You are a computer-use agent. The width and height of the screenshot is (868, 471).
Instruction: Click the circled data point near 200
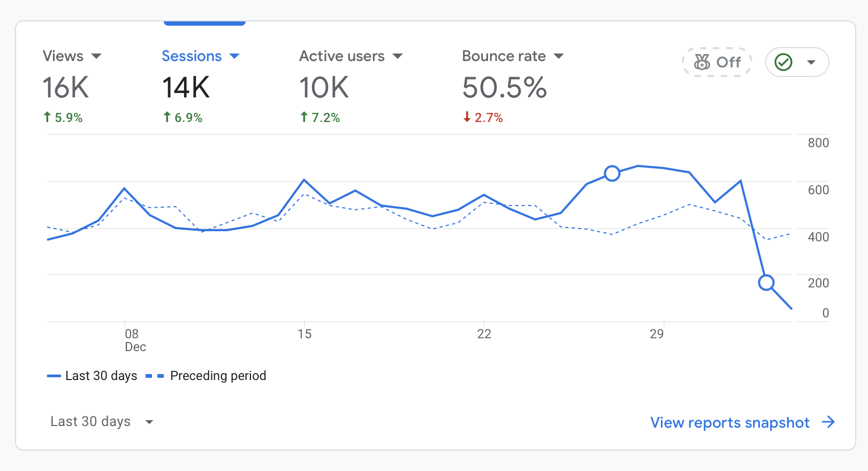click(766, 283)
